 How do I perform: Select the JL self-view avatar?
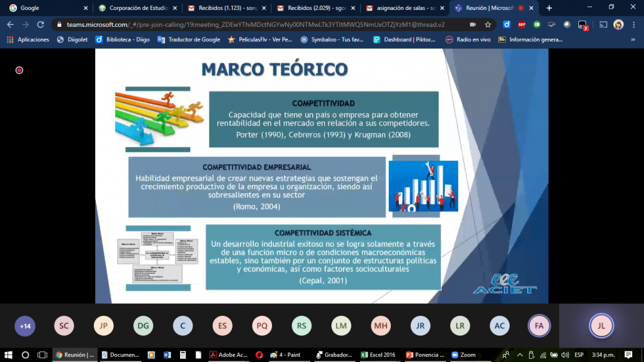point(601,326)
